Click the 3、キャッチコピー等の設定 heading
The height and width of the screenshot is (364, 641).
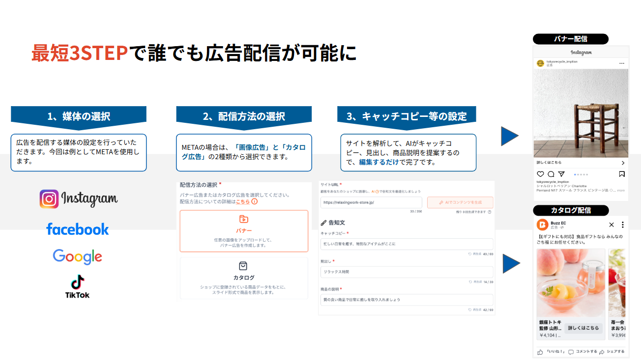tap(407, 116)
